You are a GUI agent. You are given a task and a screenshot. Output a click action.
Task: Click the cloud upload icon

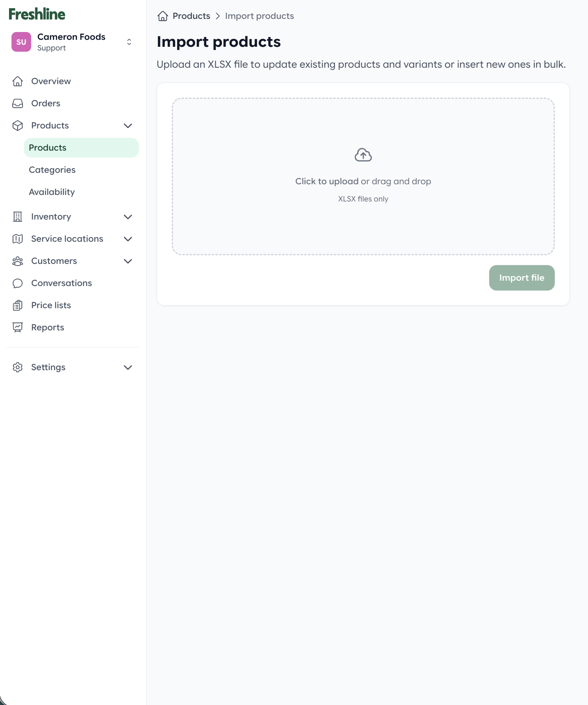[363, 155]
